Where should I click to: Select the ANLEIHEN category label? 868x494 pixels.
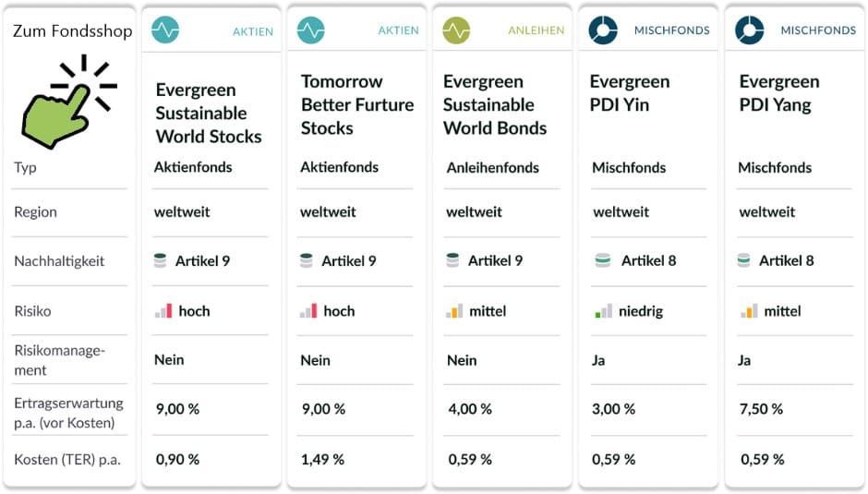click(x=536, y=30)
